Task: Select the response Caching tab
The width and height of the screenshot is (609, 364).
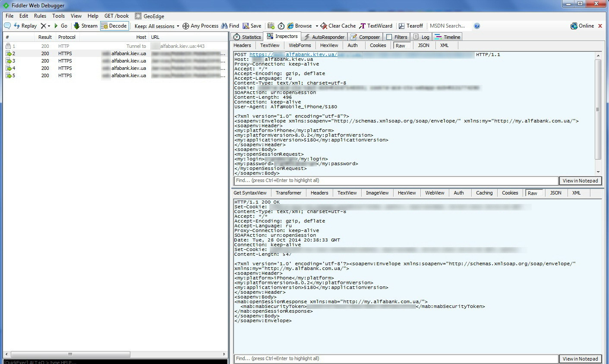Action: tap(484, 193)
